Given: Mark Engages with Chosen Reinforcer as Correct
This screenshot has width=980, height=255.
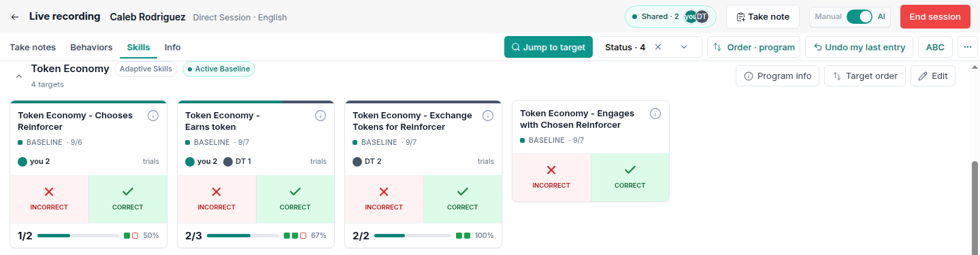Looking at the screenshot, I should (x=630, y=177).
